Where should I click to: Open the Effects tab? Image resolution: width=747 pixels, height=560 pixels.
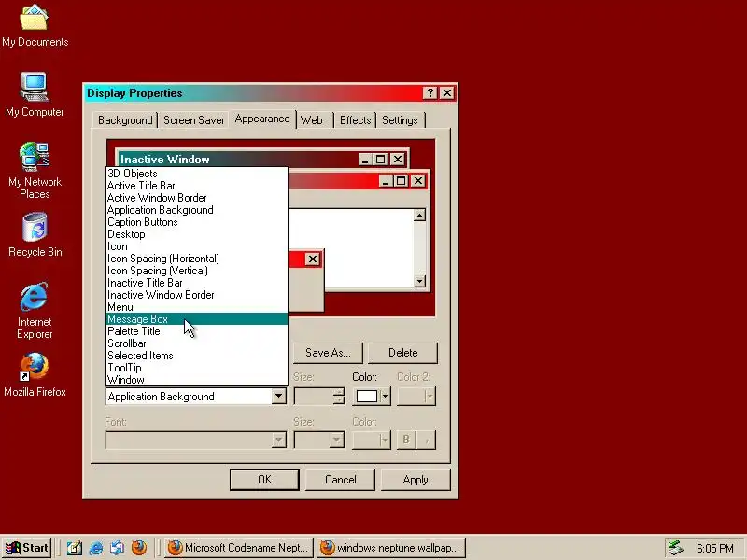355,120
